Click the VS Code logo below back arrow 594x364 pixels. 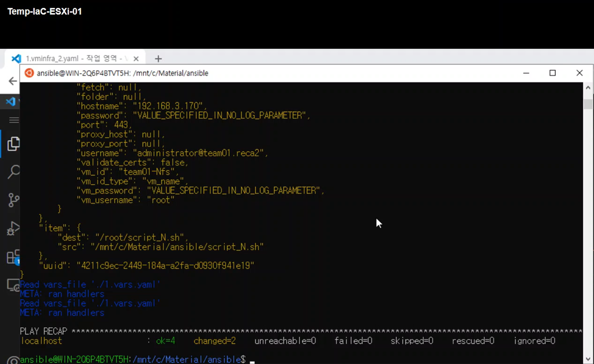tap(11, 101)
